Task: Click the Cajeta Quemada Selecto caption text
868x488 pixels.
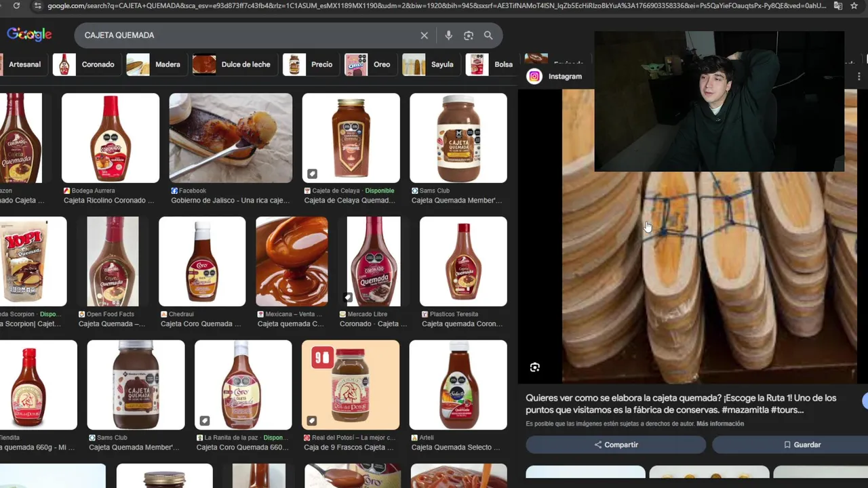Action: pos(456,447)
